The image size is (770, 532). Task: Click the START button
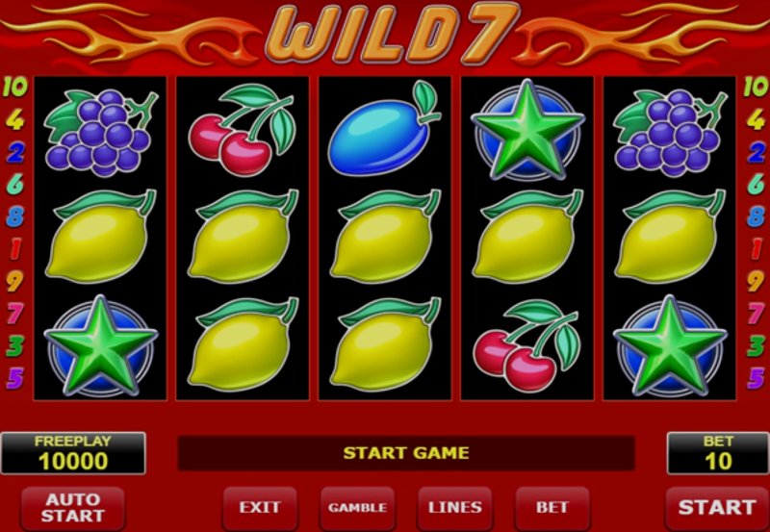(x=717, y=507)
